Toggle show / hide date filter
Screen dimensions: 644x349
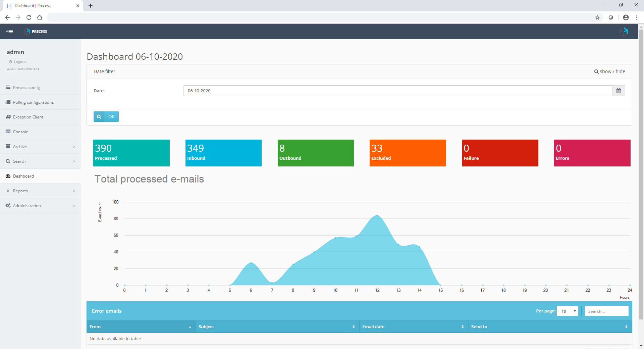(x=609, y=71)
